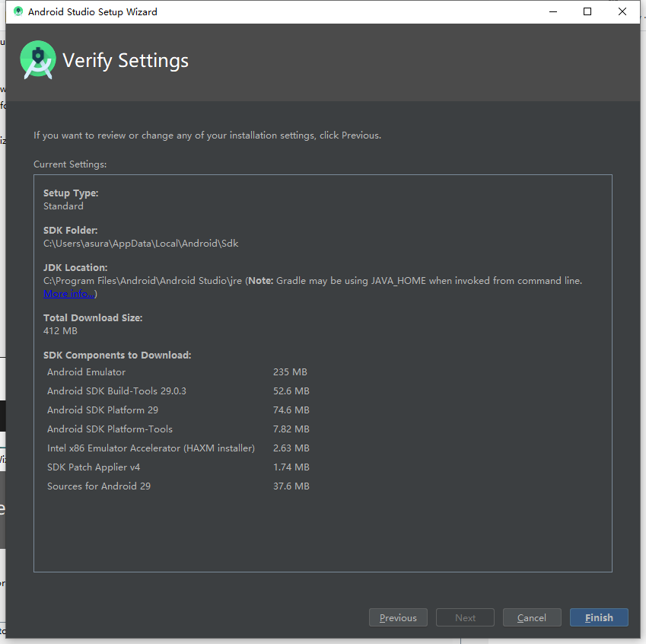This screenshot has width=646, height=644.
Task: Click the SDK Folder path text
Action: [x=141, y=244]
